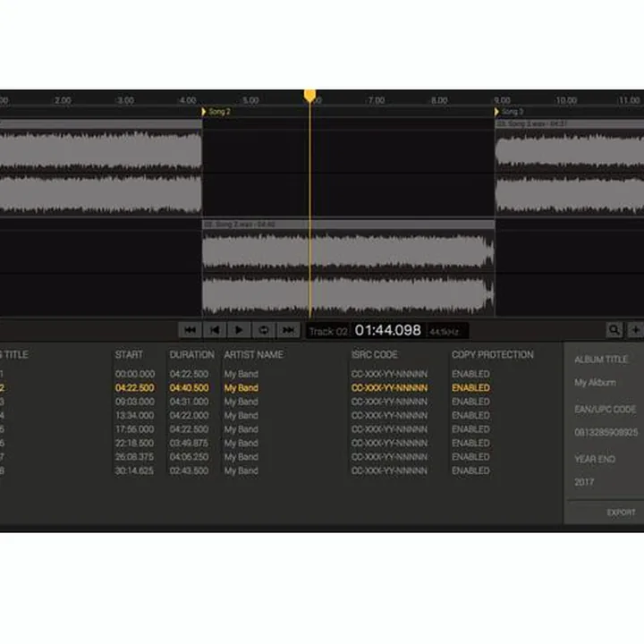
Task: Select duration 04:22.000 cell
Action: 189,416
